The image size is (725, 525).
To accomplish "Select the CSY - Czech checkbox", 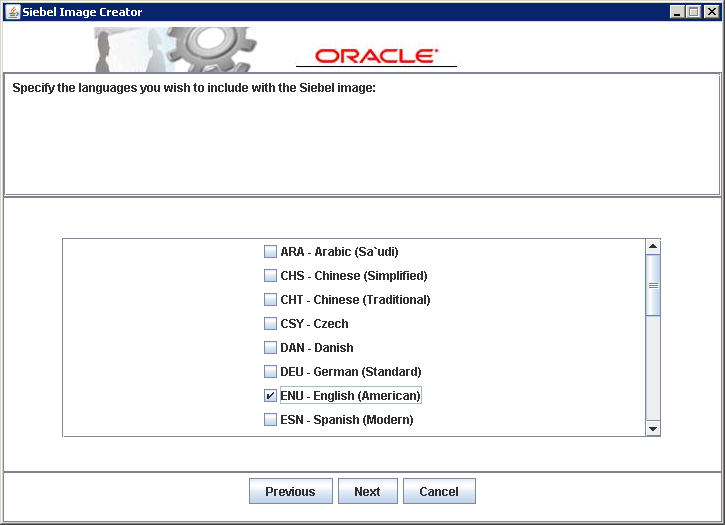I will pyautogui.click(x=270, y=323).
